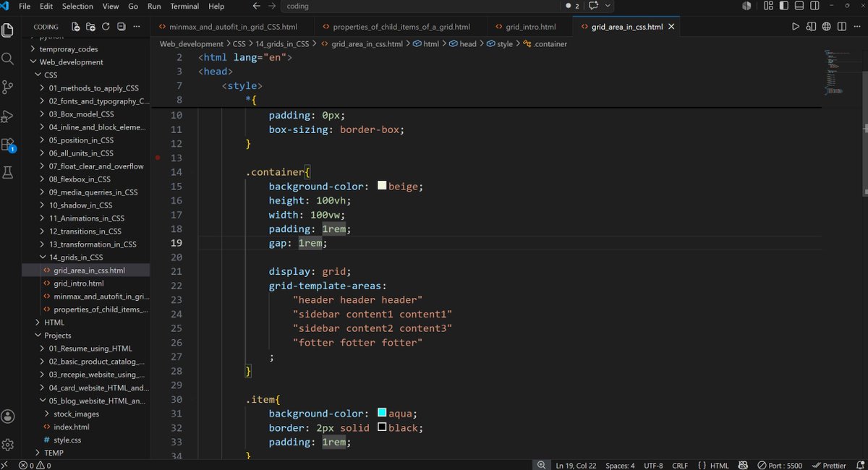Open Copilot status icon in status bar
The width and height of the screenshot is (868, 470).
744,465
